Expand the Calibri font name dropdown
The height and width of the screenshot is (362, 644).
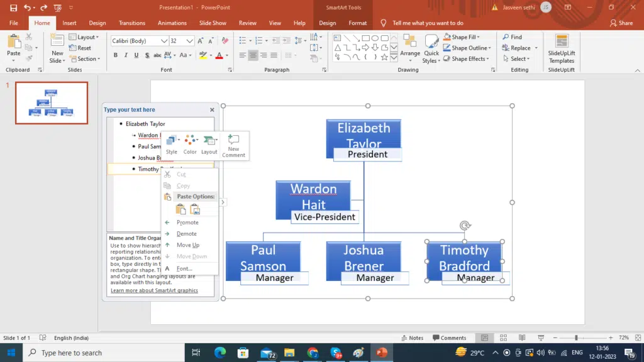(164, 41)
